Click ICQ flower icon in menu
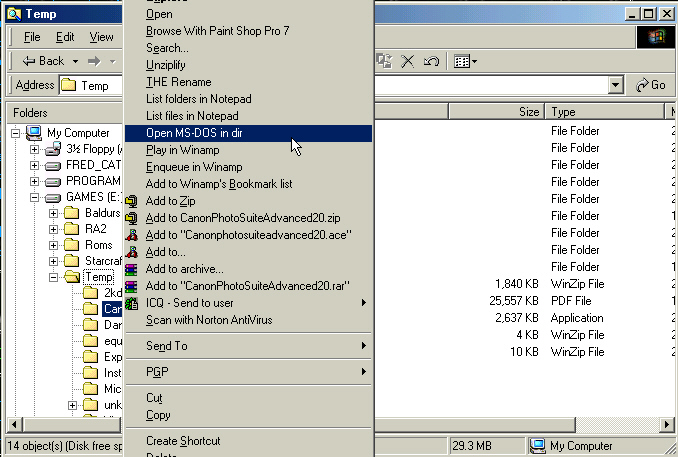 131,303
